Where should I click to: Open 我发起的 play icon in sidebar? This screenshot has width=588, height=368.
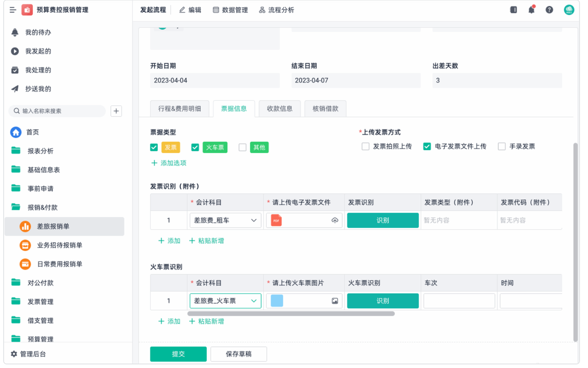tap(15, 51)
